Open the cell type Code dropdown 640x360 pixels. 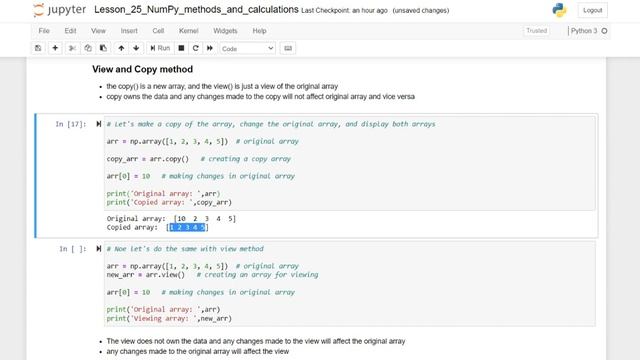tap(247, 49)
